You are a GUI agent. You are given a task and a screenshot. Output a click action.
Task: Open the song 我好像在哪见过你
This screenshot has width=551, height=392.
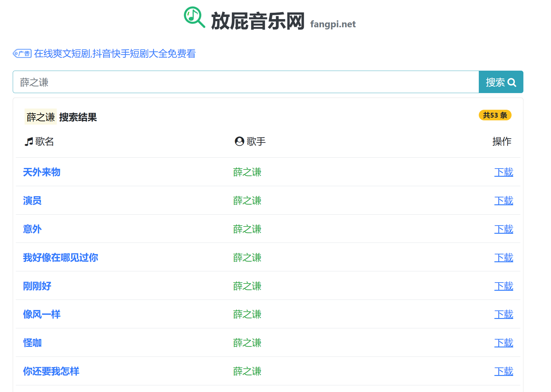60,257
